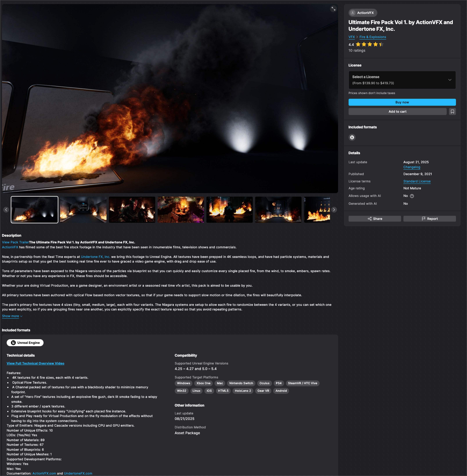Click the Number of Textures: 67 line
Image resolution: width=467 pixels, height=476 pixels.
[x=25, y=445]
